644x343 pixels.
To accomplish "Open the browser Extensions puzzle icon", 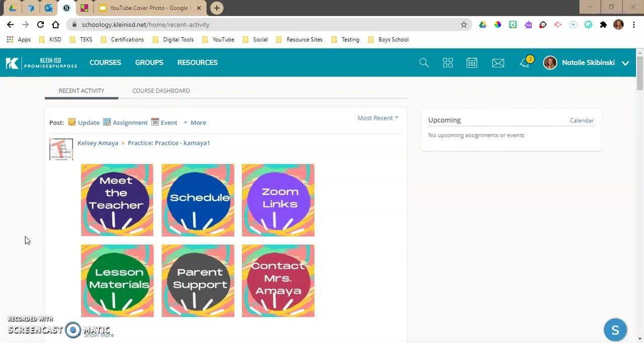I will [603, 25].
